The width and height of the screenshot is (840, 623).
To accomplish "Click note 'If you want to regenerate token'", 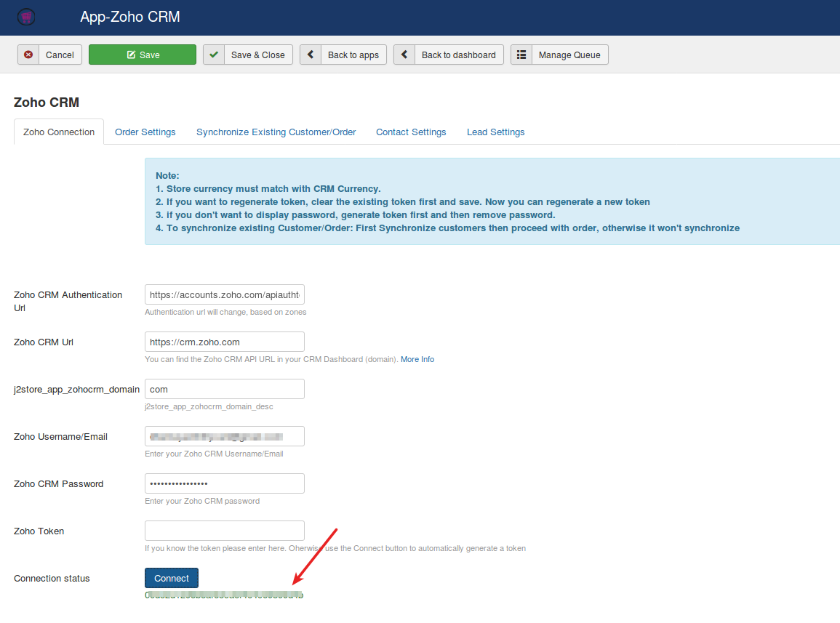I will click(x=403, y=202).
